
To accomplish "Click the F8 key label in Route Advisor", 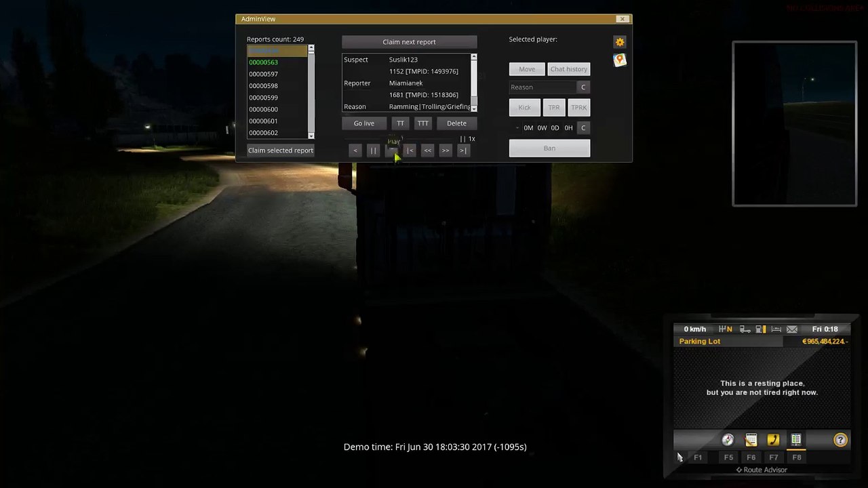I will [x=797, y=457].
